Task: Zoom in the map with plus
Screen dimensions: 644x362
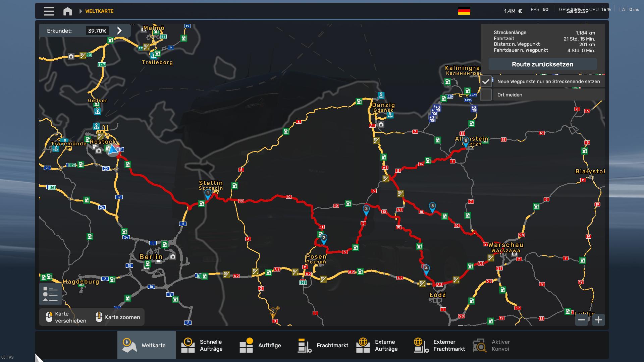Action: coord(598,320)
